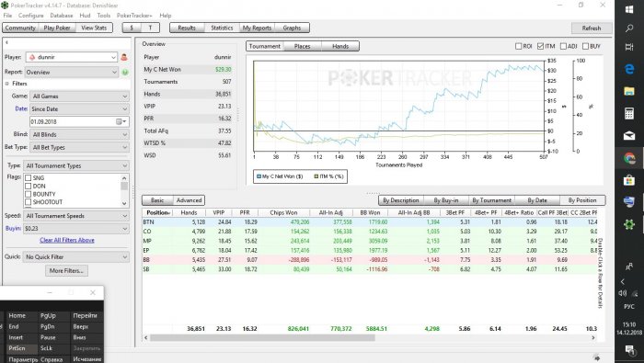
Task: Collapse the left filter panel arrow
Action: (x=6, y=42)
